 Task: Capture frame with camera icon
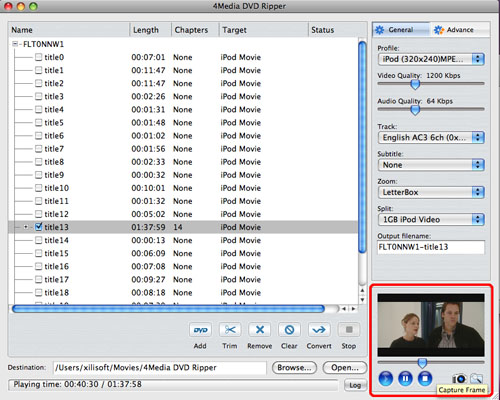tap(459, 379)
